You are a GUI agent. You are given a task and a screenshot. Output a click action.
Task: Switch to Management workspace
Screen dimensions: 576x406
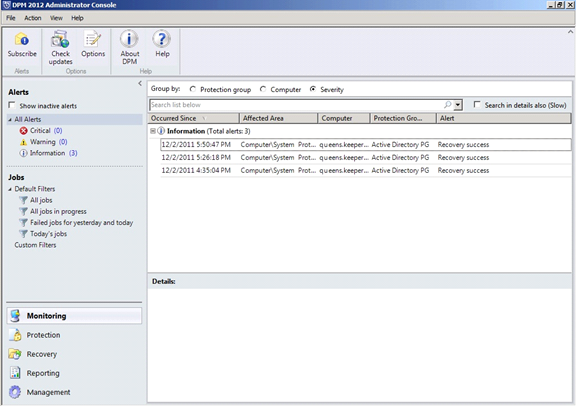point(74,392)
